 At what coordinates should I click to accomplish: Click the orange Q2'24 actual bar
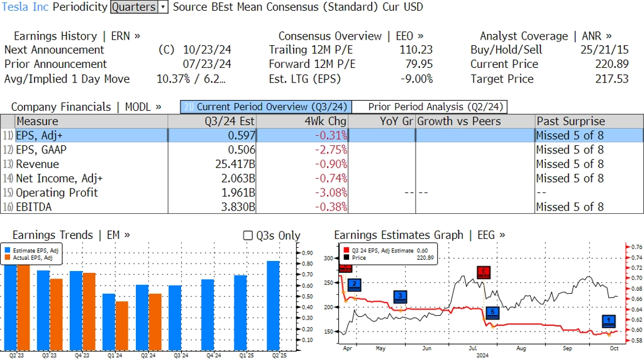[x=155, y=322]
